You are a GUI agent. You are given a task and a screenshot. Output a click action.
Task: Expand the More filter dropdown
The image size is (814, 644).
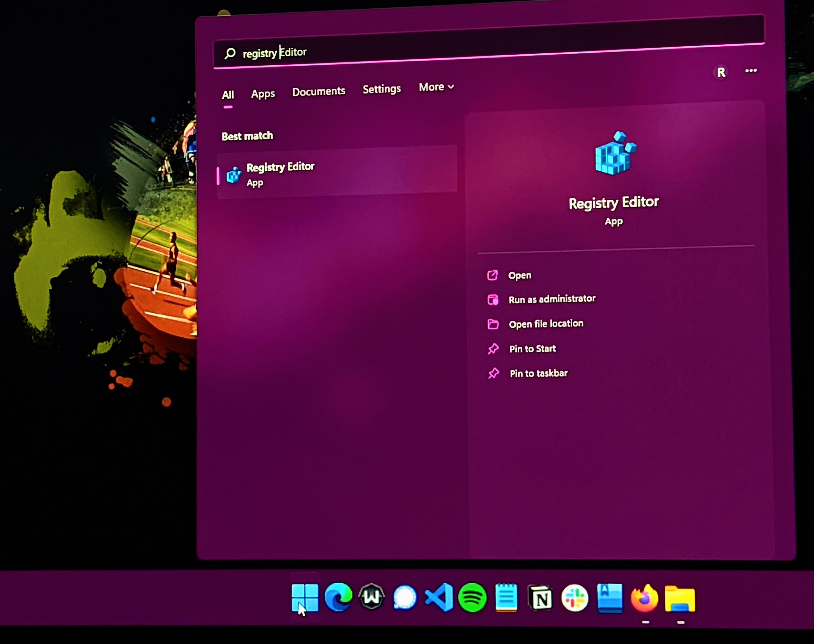click(436, 87)
